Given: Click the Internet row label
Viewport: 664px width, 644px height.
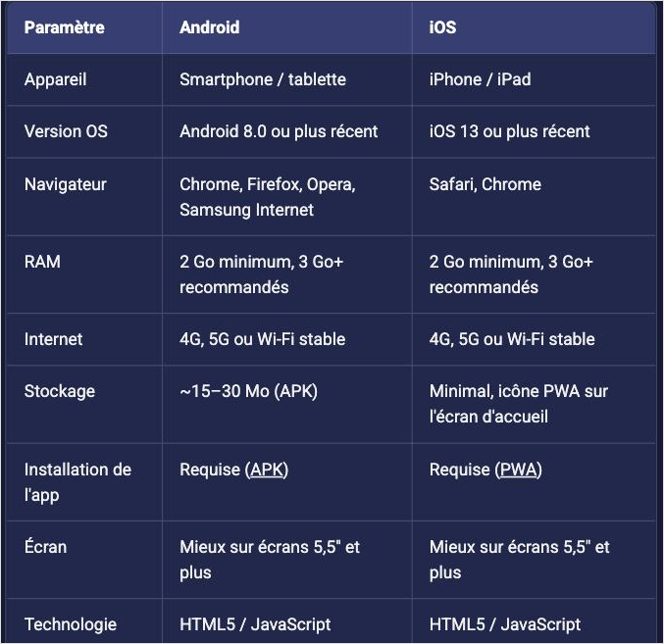Looking at the screenshot, I should pos(53,339).
